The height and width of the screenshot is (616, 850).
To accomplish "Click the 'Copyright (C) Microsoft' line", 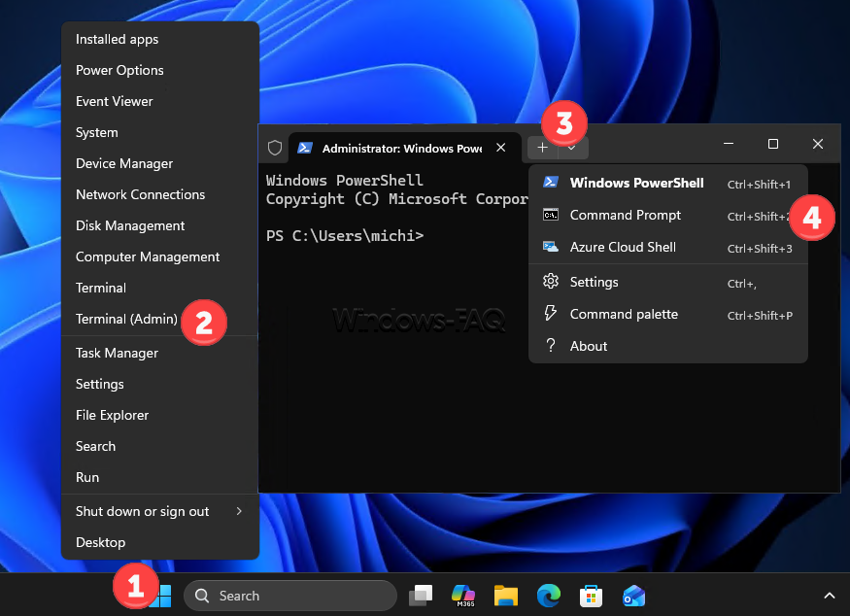I will pyautogui.click(x=396, y=199).
